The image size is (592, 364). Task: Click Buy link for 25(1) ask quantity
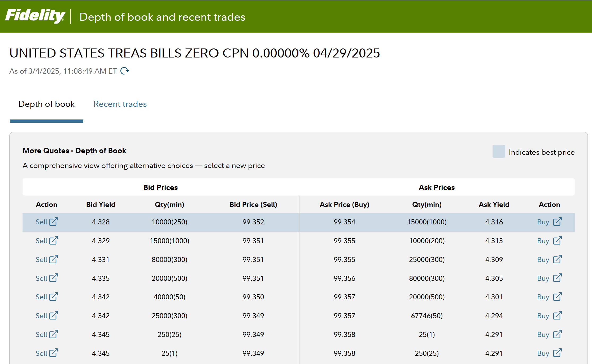[x=543, y=335]
